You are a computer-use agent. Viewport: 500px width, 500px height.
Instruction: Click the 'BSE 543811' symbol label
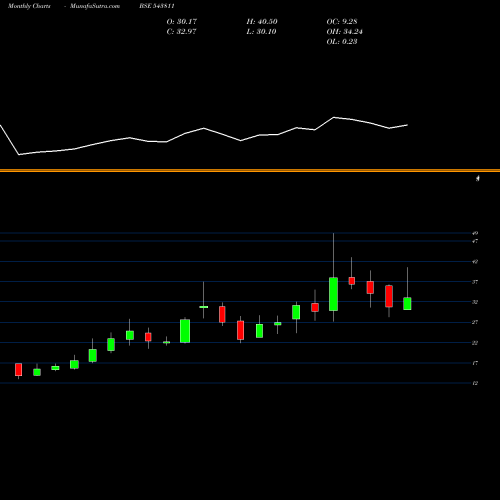point(157,6)
